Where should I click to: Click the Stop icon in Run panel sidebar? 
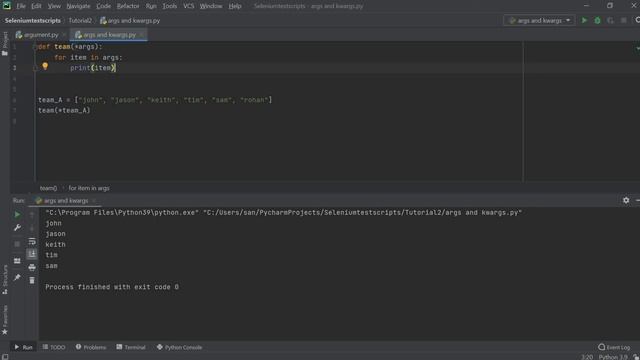click(17, 244)
